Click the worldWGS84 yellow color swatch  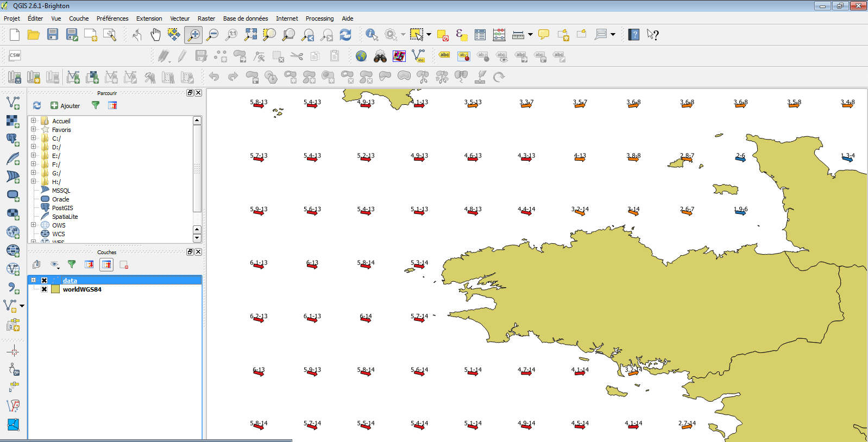pos(55,289)
